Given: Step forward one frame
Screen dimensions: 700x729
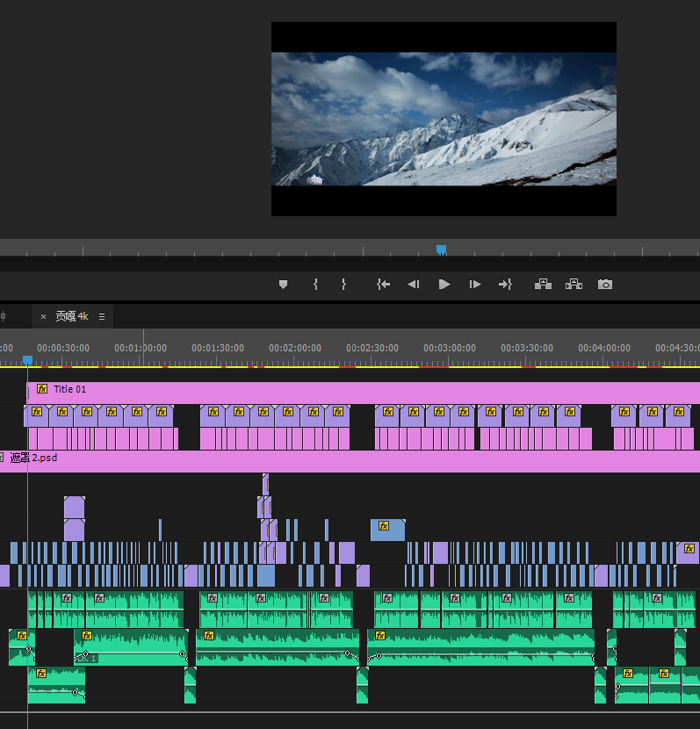Looking at the screenshot, I should pyautogui.click(x=474, y=284).
